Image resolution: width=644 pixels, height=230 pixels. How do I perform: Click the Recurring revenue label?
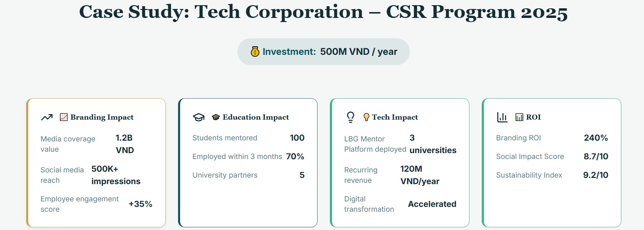361,175
